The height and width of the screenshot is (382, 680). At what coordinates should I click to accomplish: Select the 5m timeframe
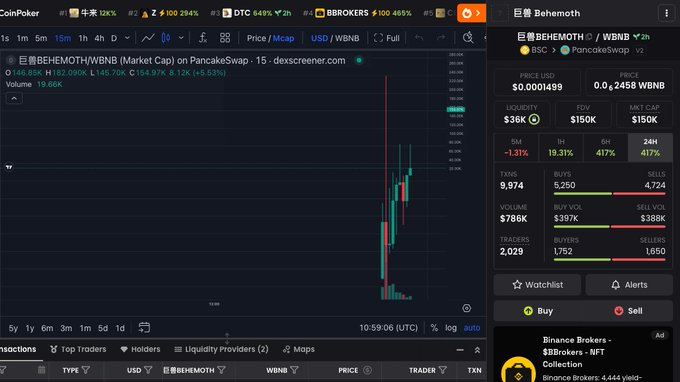coord(41,38)
